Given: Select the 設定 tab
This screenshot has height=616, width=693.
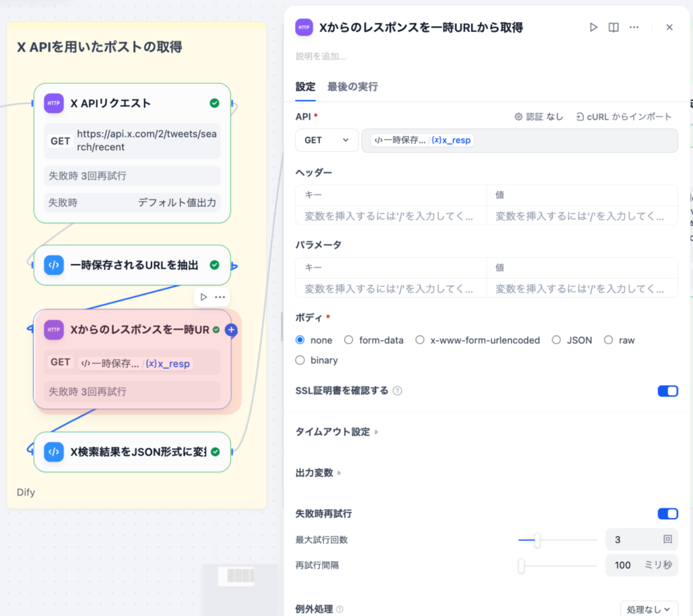Looking at the screenshot, I should pyautogui.click(x=305, y=87).
